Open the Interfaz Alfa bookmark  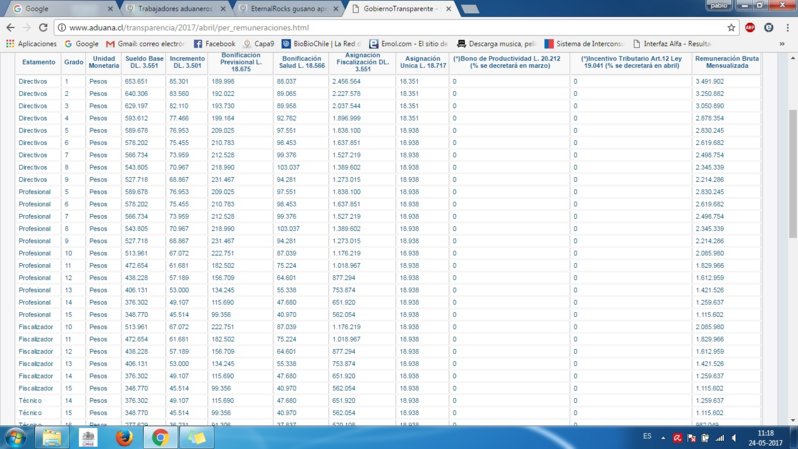[x=672, y=44]
